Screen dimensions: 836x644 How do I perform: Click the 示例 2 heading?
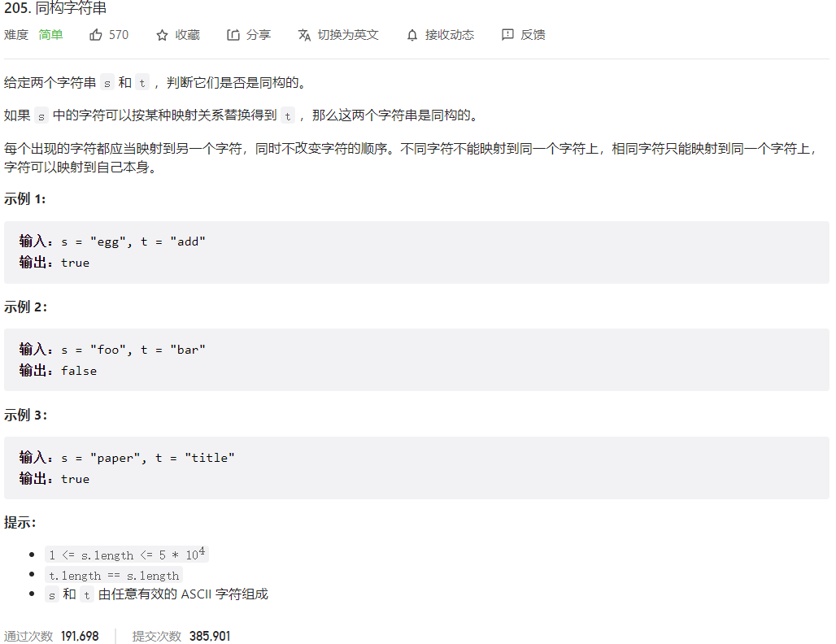click(25, 307)
